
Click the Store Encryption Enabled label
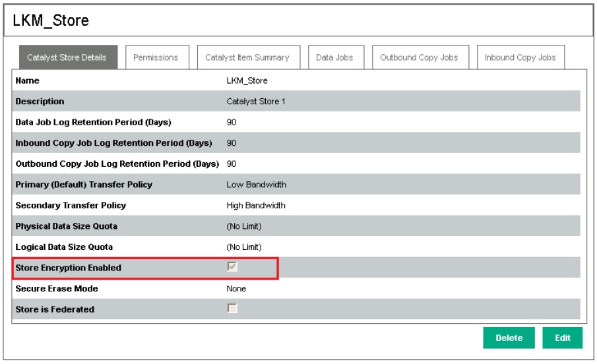click(x=68, y=268)
